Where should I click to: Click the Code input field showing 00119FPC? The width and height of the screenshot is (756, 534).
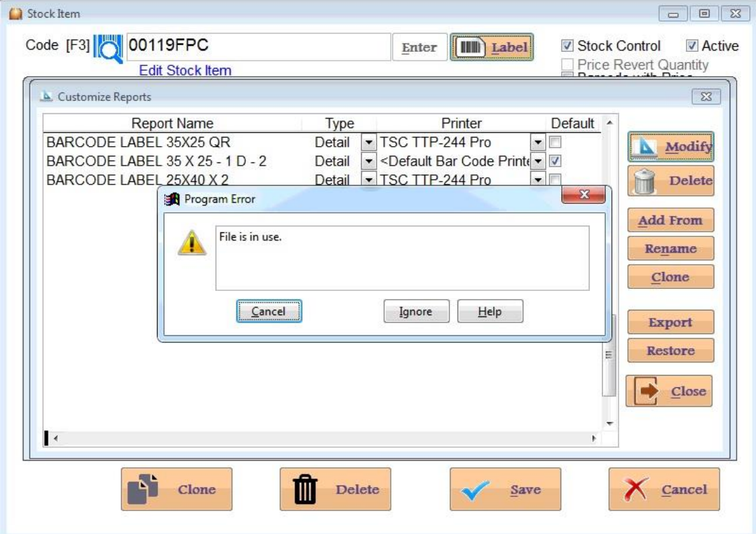(x=258, y=46)
